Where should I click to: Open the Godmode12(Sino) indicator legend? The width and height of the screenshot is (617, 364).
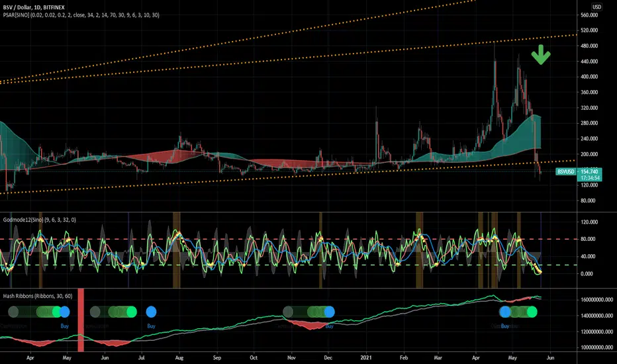[39, 220]
